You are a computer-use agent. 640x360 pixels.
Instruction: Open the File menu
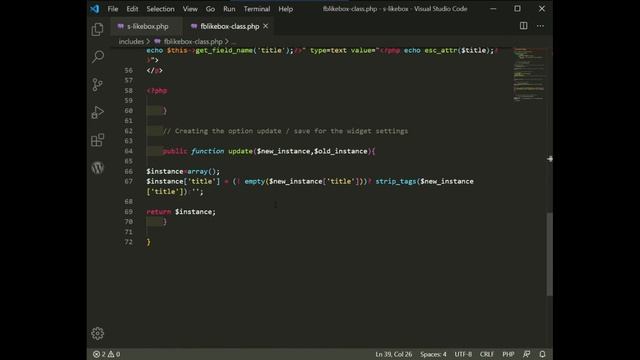click(113, 9)
